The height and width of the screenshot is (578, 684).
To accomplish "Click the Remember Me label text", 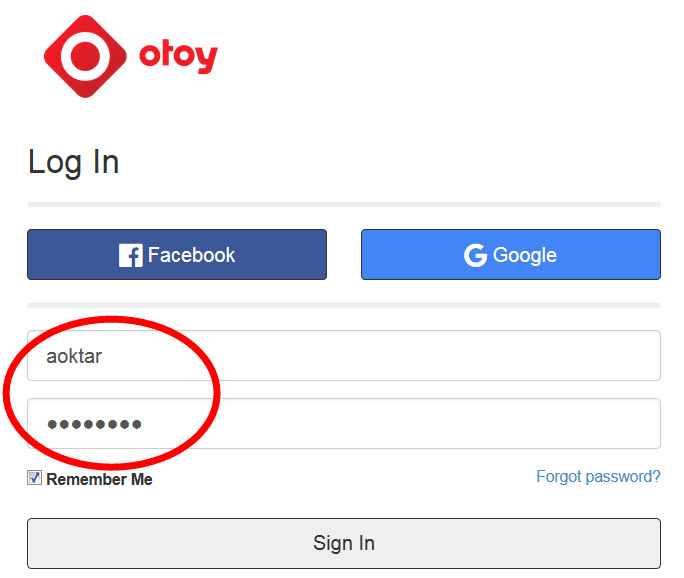I will point(99,479).
